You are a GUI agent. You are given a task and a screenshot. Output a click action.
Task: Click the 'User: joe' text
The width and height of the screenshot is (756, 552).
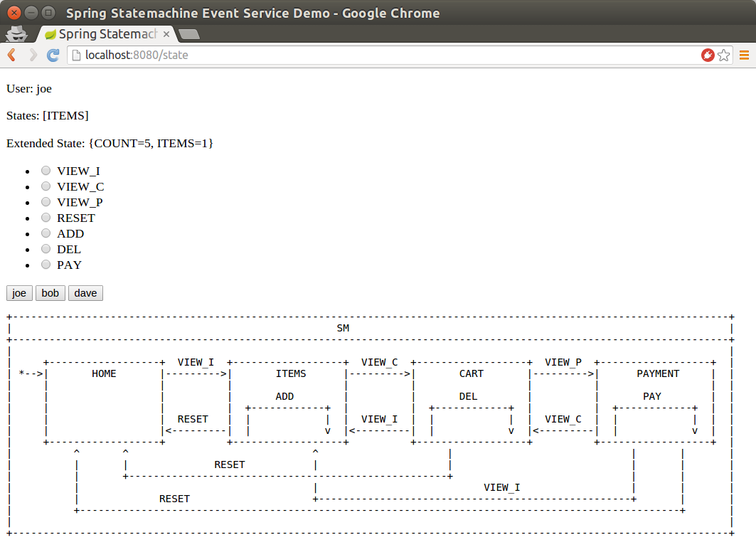29,89
